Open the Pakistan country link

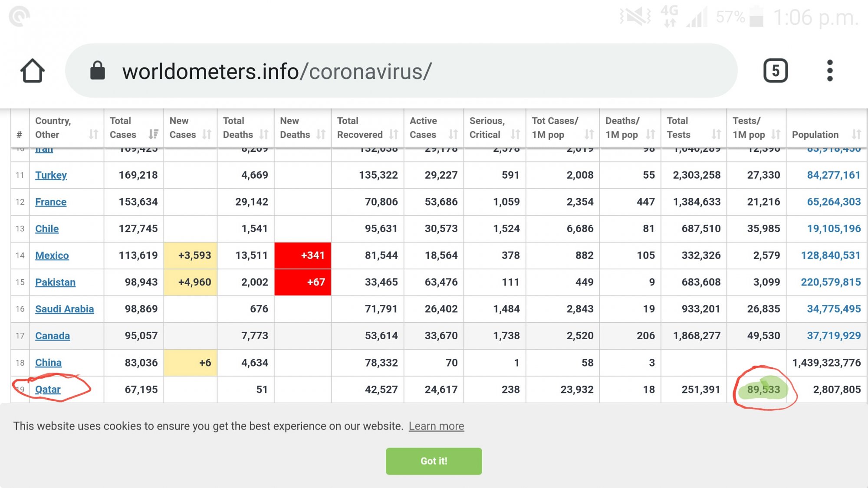[55, 282]
